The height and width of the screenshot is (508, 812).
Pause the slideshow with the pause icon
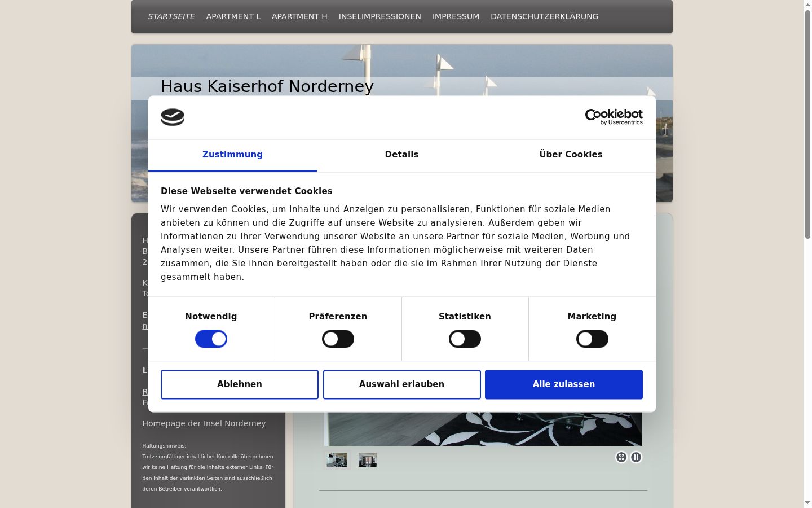[636, 457]
